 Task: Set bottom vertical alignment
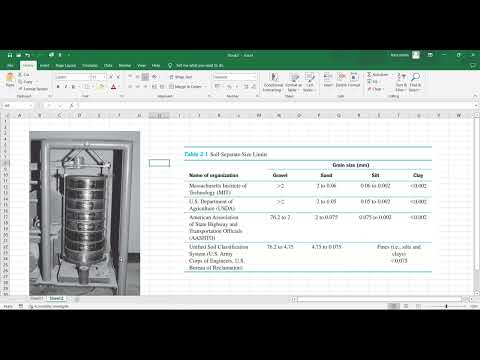[x=145, y=77]
